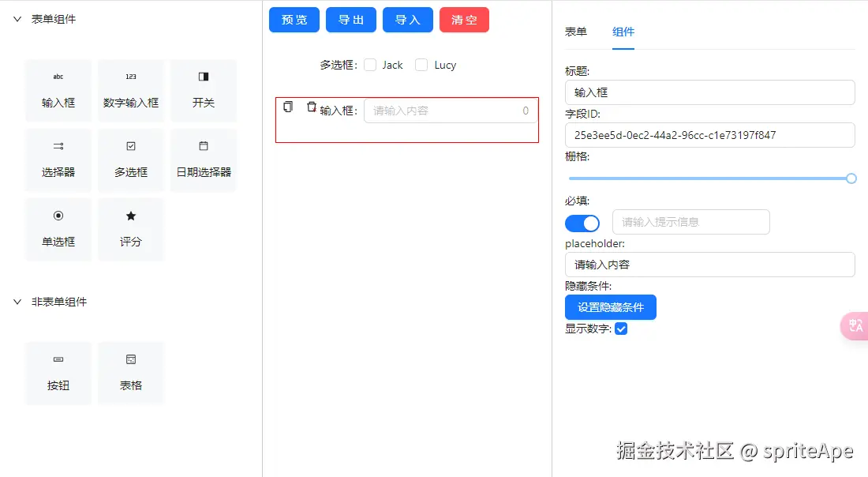Switch to the 组件 tab
Image resolution: width=868 pixels, height=477 pixels.
point(623,32)
